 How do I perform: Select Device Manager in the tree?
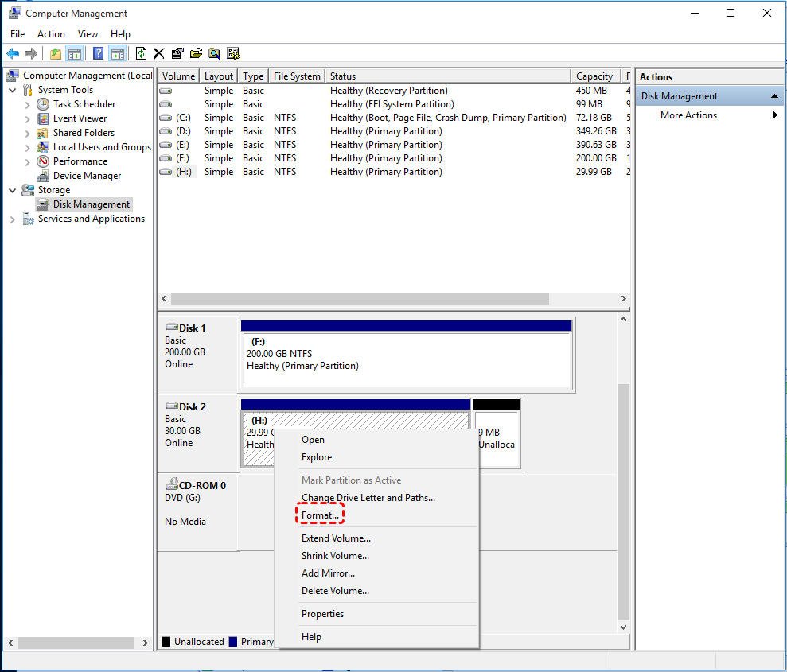[x=87, y=176]
